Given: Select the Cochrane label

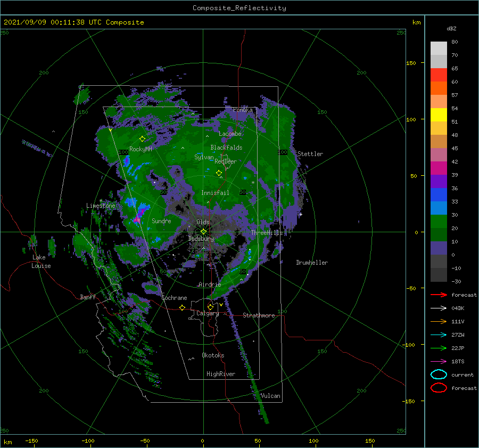Looking at the screenshot, I should coord(174,298).
